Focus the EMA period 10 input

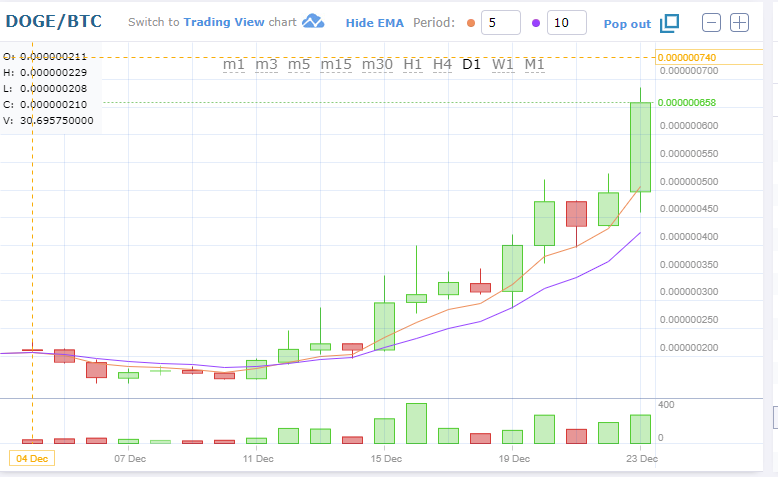tap(567, 23)
